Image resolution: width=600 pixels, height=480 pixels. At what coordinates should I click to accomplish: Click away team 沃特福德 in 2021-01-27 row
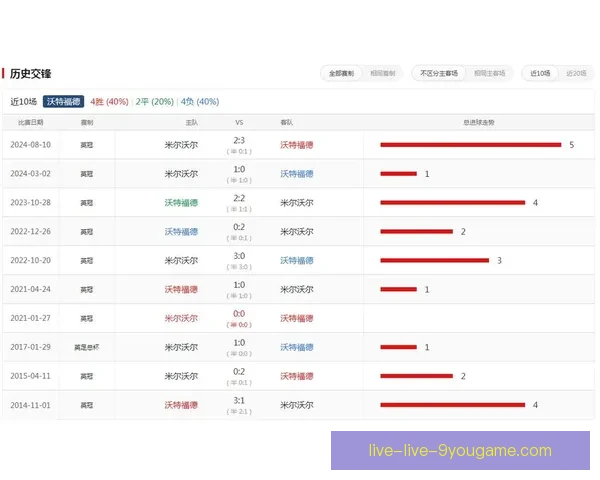(x=297, y=318)
